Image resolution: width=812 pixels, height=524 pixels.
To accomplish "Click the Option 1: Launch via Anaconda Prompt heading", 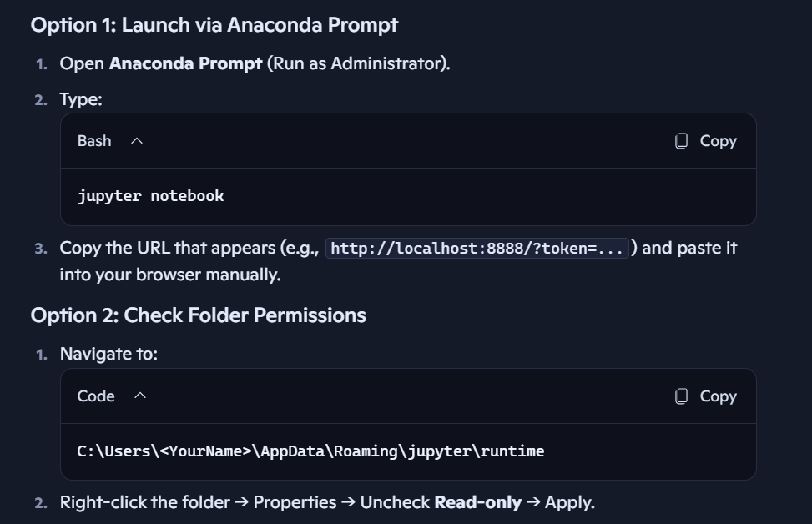I will [x=214, y=25].
